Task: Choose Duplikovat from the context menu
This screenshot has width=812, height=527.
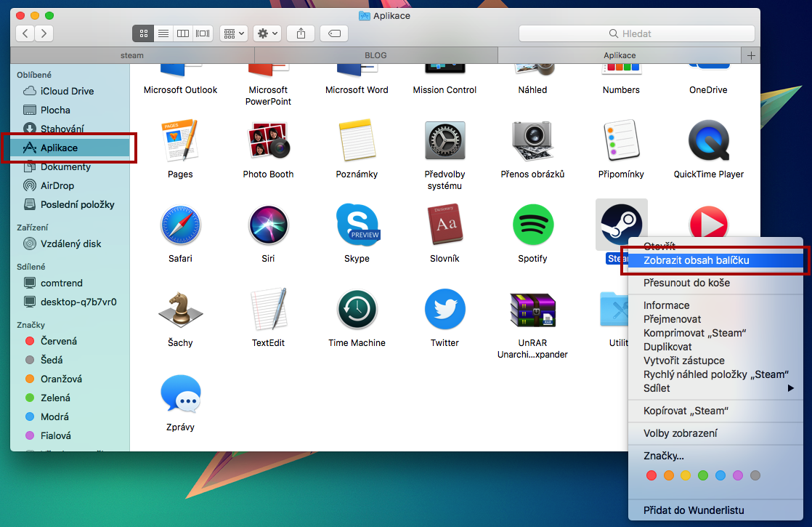Action: click(715, 347)
